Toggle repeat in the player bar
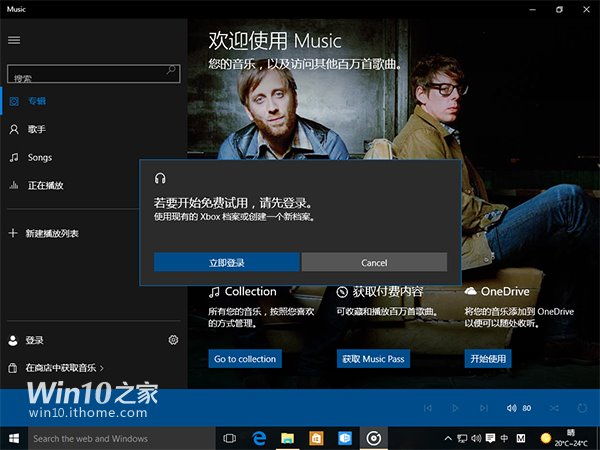 coord(582,408)
